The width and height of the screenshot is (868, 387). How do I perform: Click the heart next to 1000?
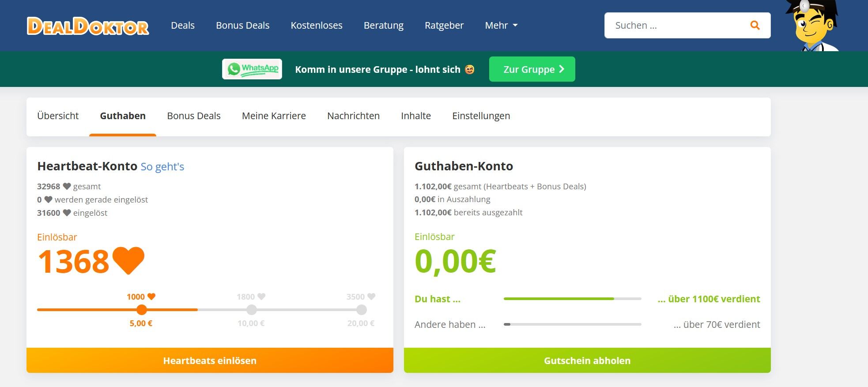(x=151, y=297)
